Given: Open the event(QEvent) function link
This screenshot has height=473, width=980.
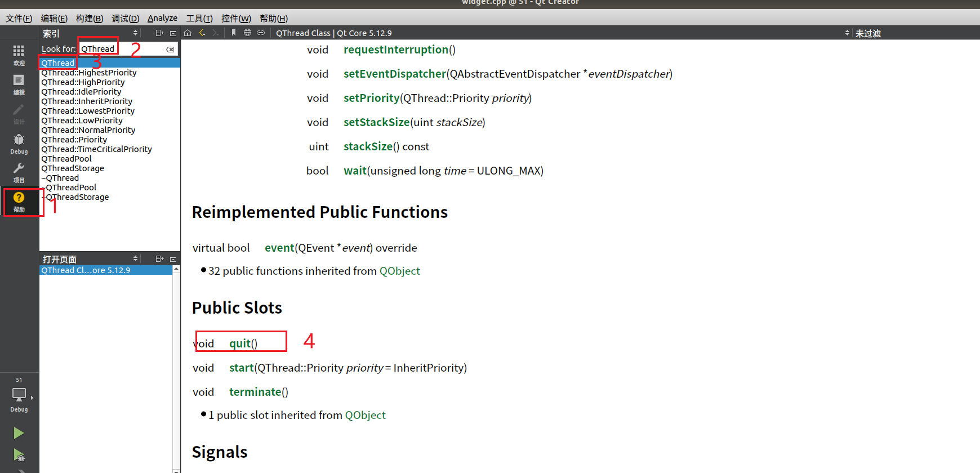Looking at the screenshot, I should pyautogui.click(x=280, y=248).
